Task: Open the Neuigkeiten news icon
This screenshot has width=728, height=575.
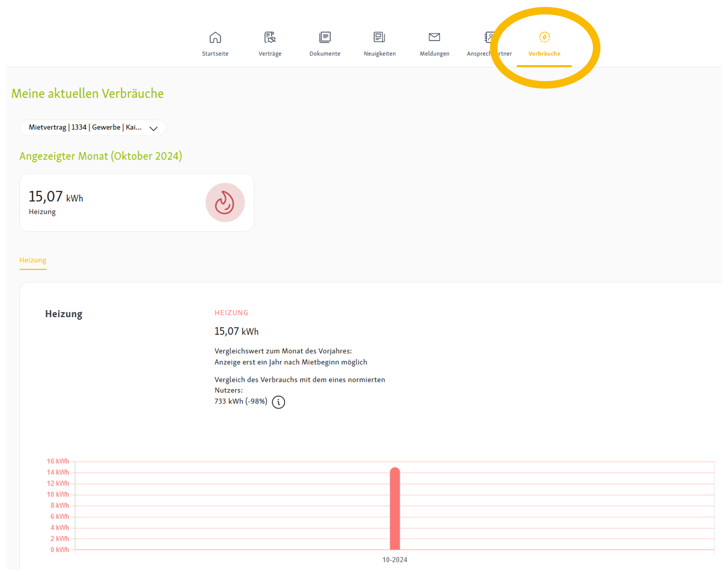Action: coord(379,37)
